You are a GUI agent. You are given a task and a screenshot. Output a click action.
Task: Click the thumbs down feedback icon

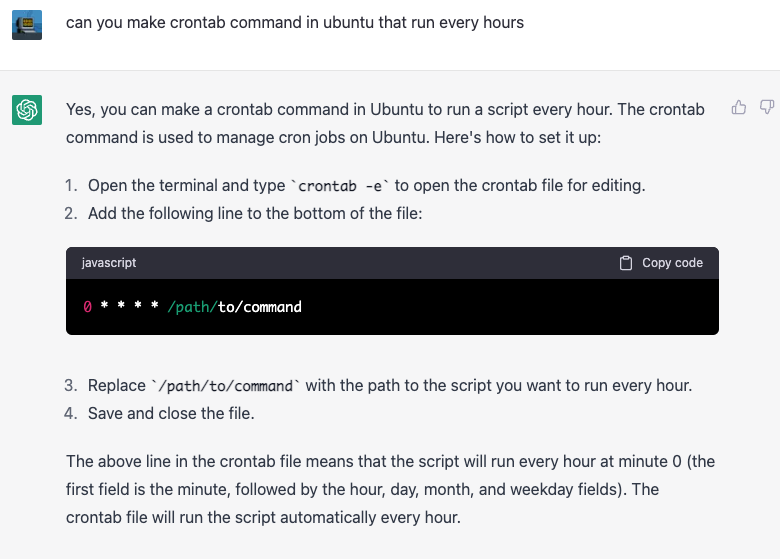click(767, 107)
